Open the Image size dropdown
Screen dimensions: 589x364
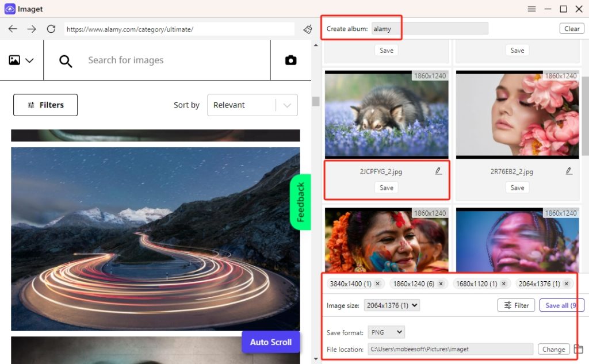pyautogui.click(x=392, y=305)
